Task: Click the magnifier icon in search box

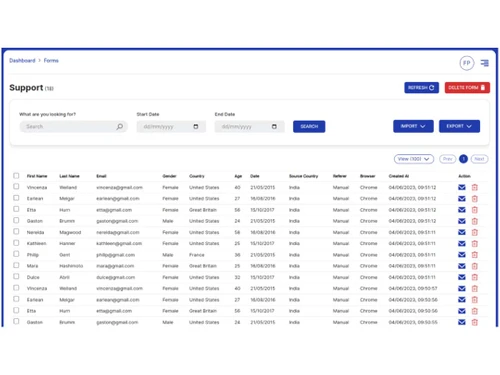Action: [120, 127]
